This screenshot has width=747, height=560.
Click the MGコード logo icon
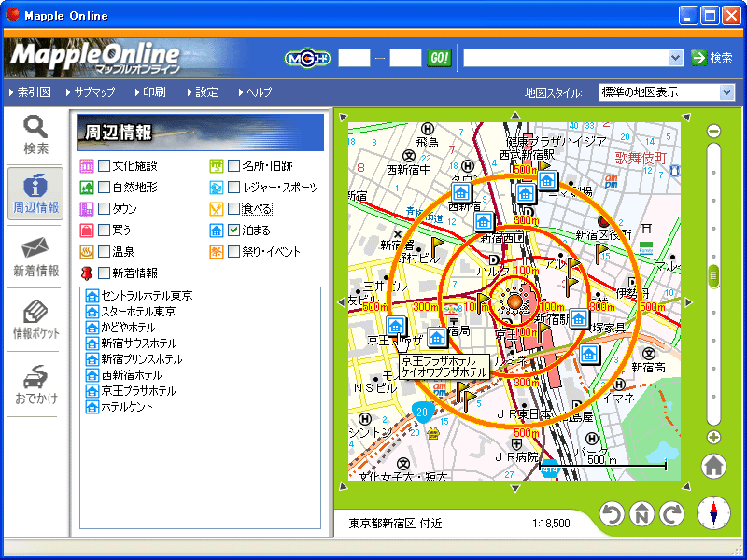click(307, 59)
